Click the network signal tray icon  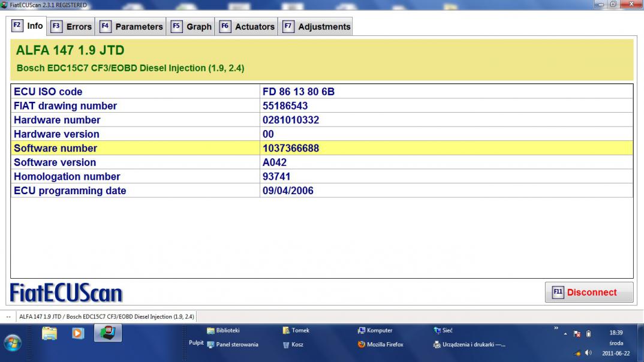(x=577, y=353)
